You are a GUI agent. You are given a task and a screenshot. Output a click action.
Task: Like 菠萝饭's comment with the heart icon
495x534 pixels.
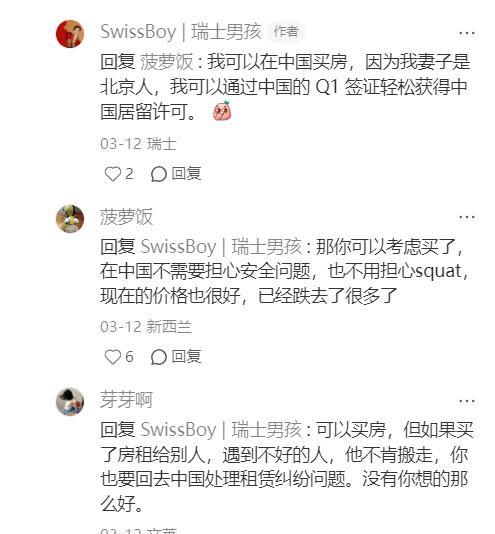click(x=112, y=357)
